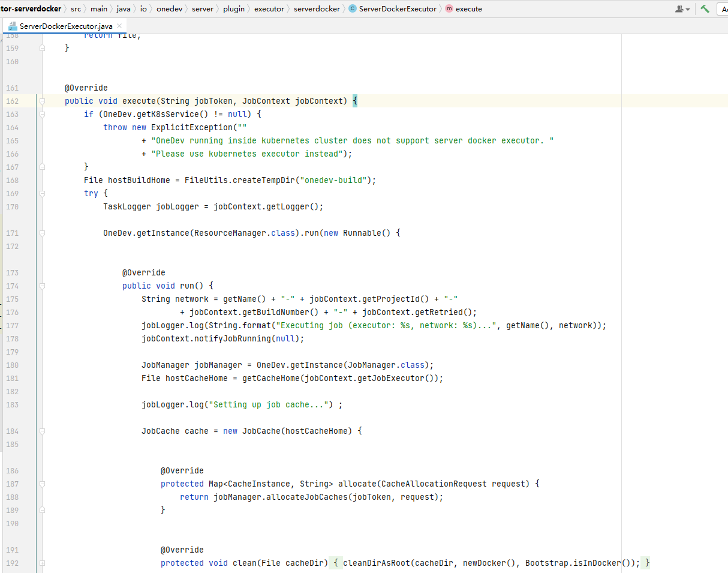Open the user account dropdown icon
This screenshot has width=728, height=573.
point(682,9)
